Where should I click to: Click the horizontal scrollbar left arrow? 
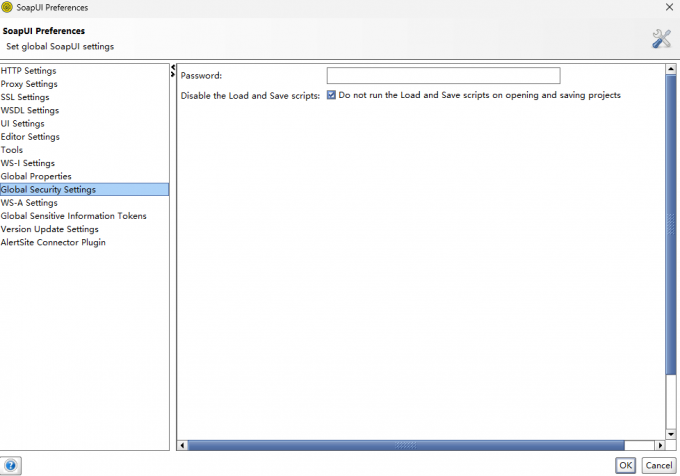point(182,445)
